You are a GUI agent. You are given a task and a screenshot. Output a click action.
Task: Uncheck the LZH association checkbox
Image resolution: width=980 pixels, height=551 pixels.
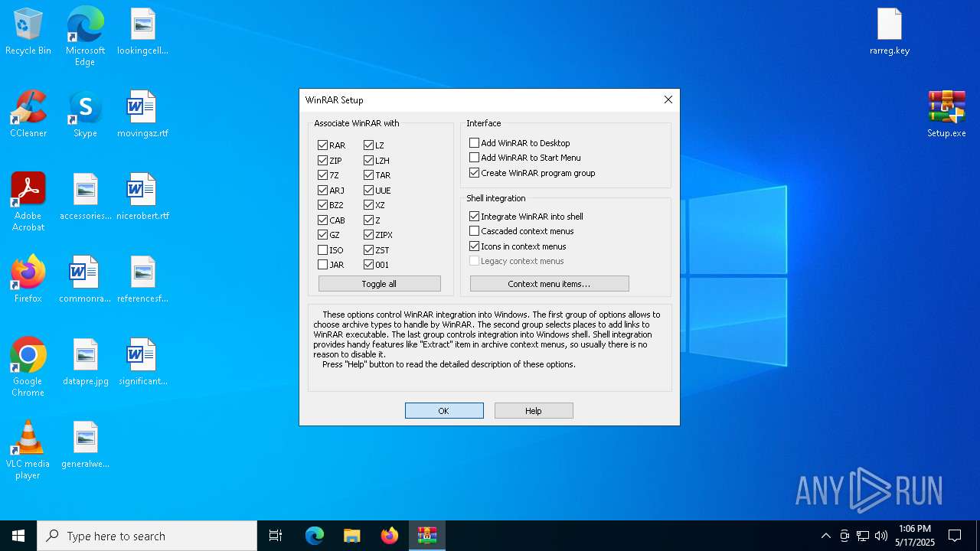tap(368, 161)
